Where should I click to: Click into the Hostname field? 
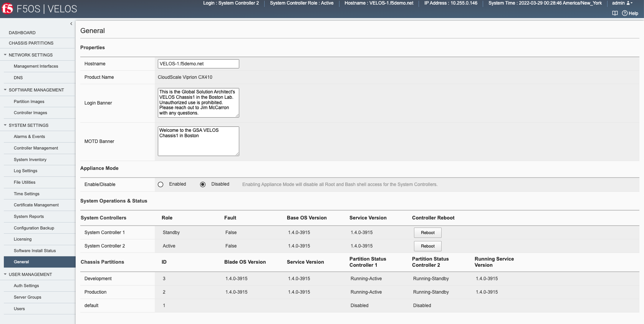[199, 64]
